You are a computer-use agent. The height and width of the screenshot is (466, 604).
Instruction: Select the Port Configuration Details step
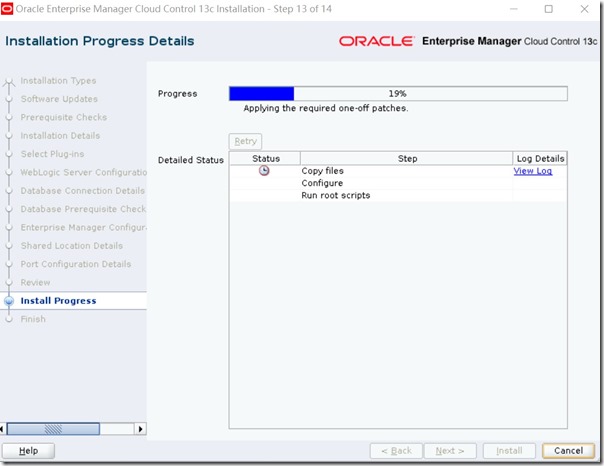pos(76,264)
